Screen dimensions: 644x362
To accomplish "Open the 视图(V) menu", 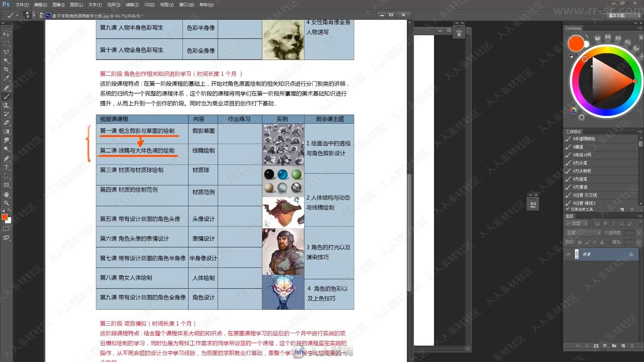I will [x=167, y=5].
